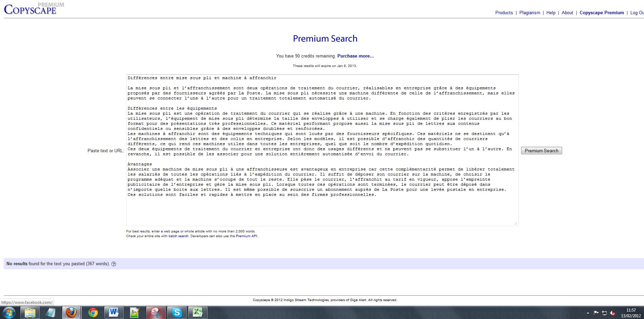
Task: Go to the Plagiarism page
Action: pos(530,13)
